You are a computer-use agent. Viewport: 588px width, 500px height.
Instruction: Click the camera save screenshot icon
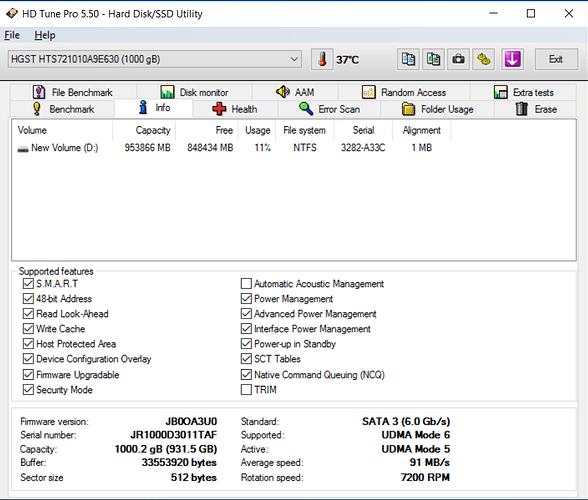tap(458, 59)
